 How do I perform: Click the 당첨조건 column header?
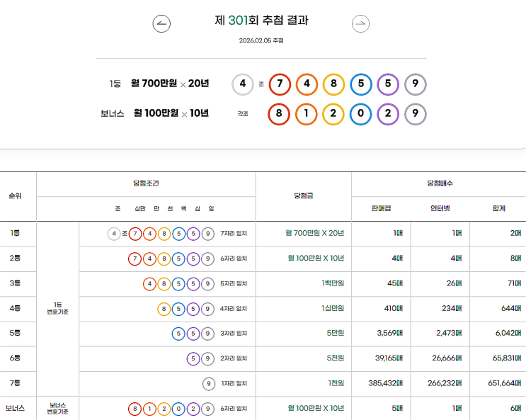[x=146, y=183]
